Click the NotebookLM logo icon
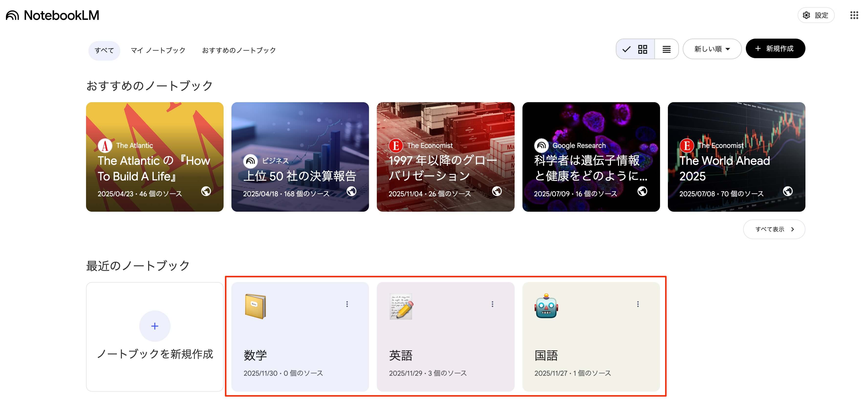 (12, 15)
